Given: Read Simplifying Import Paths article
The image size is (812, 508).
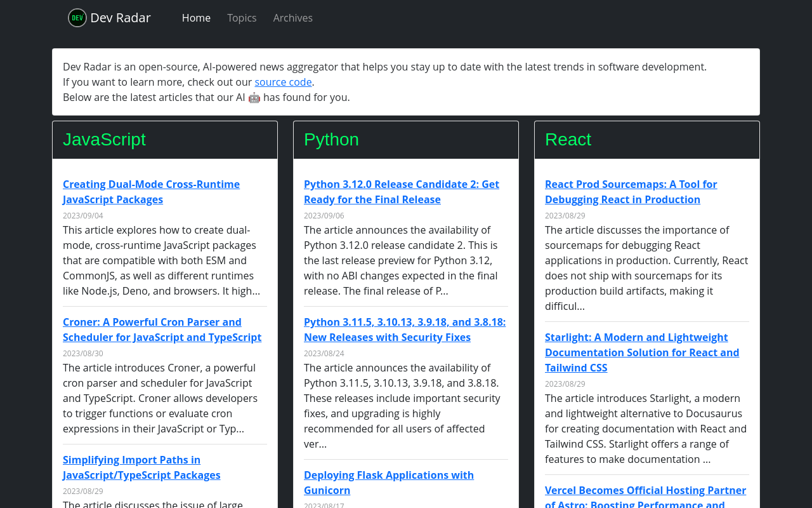Looking at the screenshot, I should pyautogui.click(x=141, y=467).
